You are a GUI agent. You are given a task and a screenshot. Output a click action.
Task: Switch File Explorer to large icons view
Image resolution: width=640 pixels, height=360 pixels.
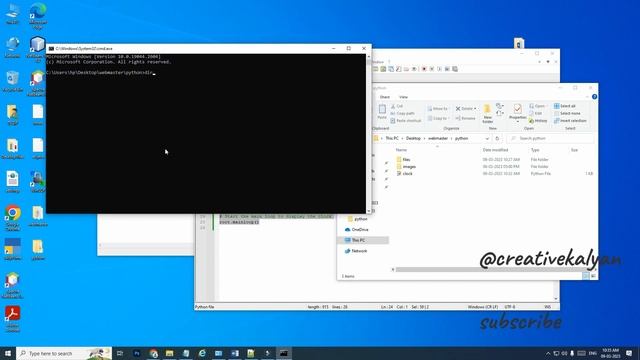[x=593, y=276]
